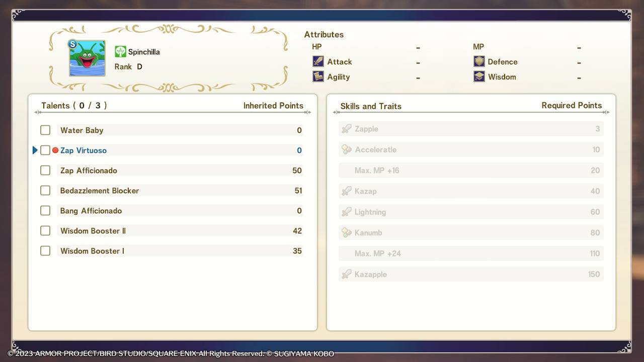Viewport: 644px width, 362px height.
Task: Click the HP attribute label
Action: [317, 47]
